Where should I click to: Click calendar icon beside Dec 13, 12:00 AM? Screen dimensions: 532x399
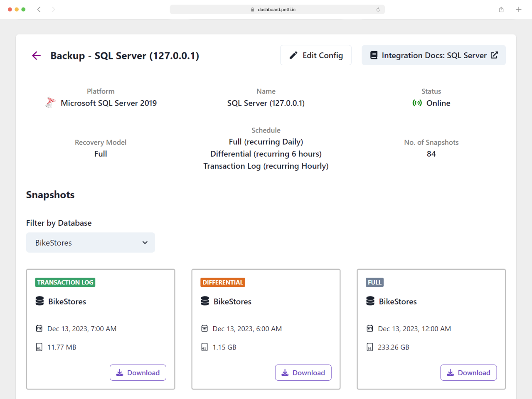[x=370, y=328]
